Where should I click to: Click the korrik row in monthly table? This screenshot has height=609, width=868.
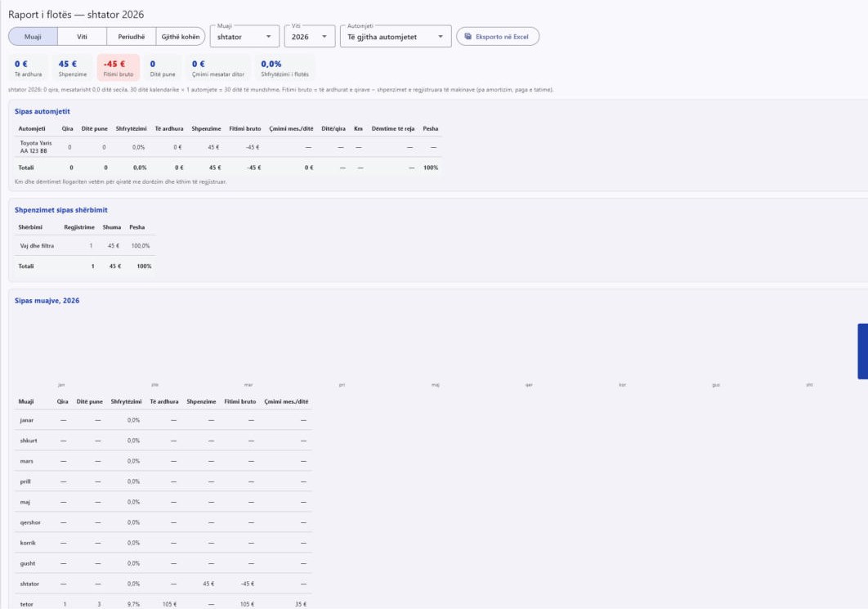click(x=163, y=543)
